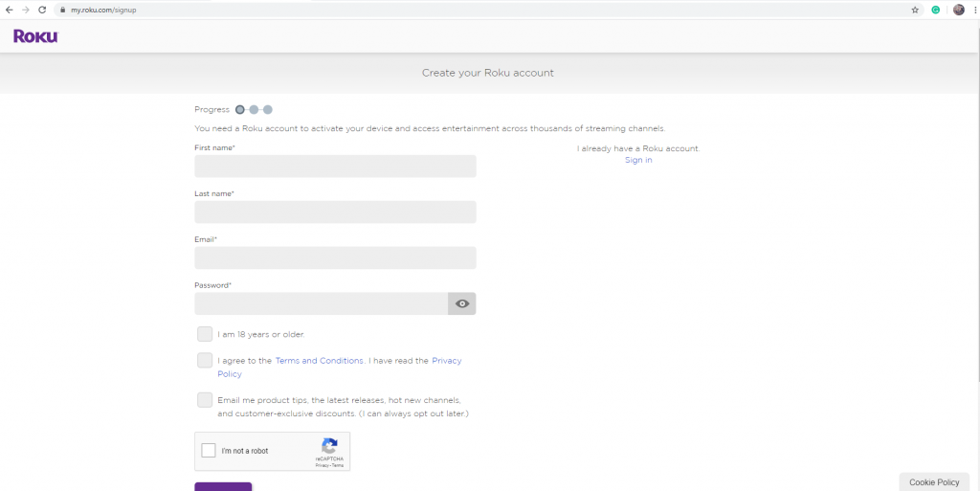This screenshot has height=491, width=980.
Task: Click the address bar URL my.roku.com/signup
Action: click(103, 10)
